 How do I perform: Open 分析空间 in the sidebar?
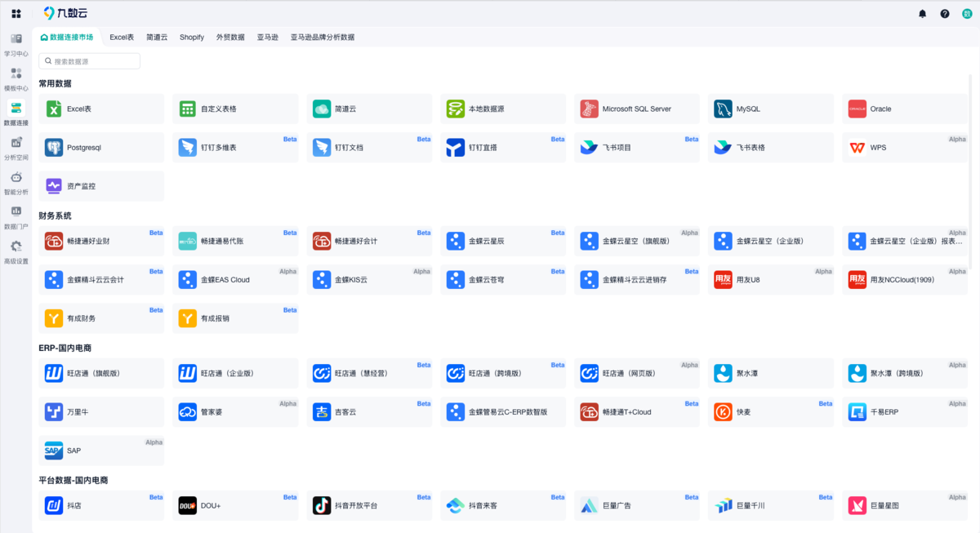point(16,149)
